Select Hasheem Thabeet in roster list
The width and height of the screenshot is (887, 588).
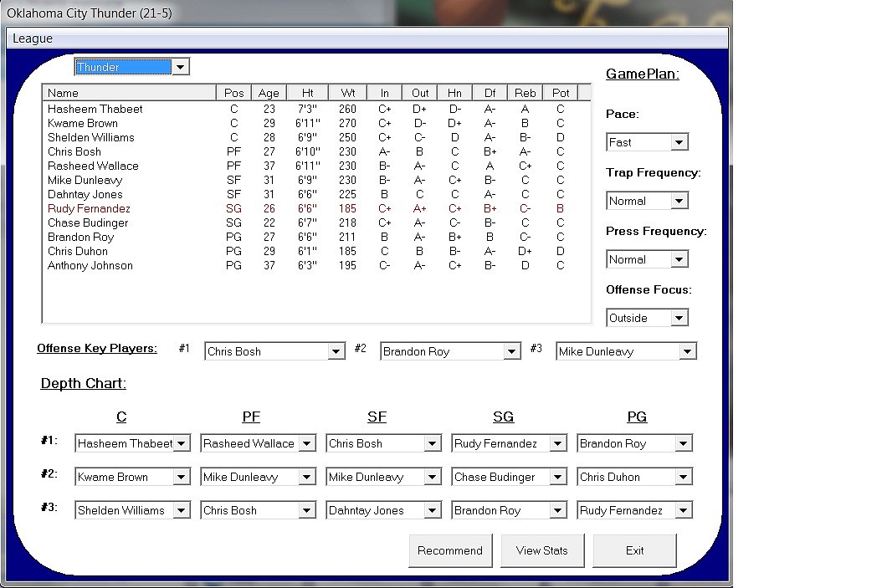[317, 109]
